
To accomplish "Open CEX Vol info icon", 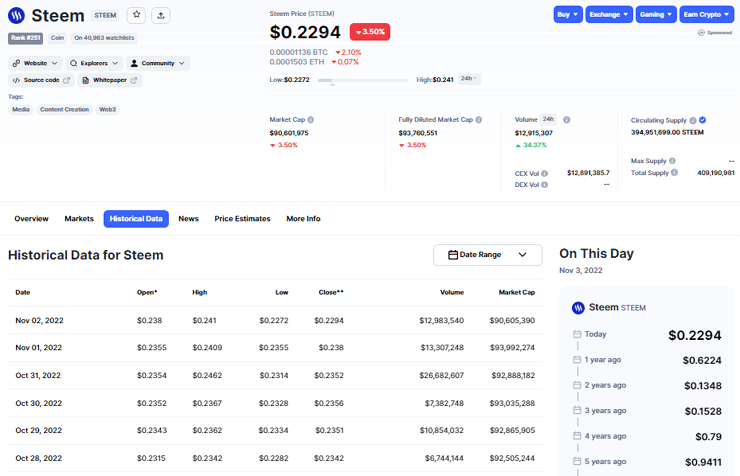I will click(x=545, y=174).
